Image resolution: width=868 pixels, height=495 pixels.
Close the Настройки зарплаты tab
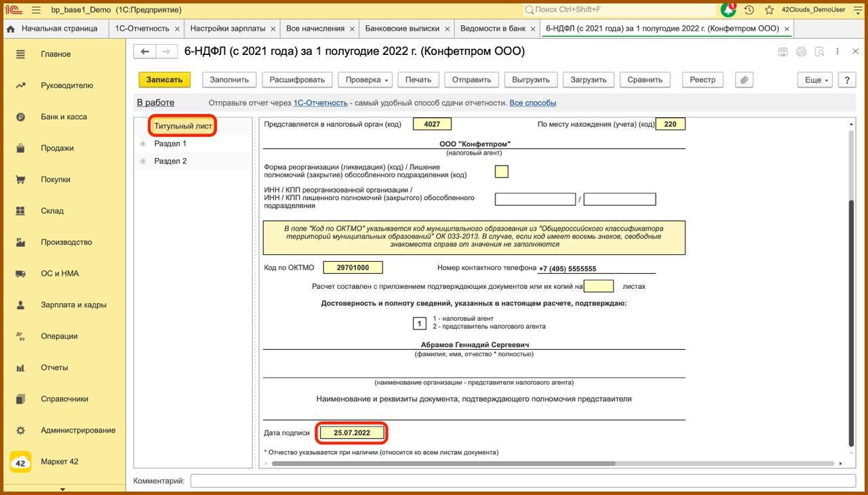coord(273,29)
